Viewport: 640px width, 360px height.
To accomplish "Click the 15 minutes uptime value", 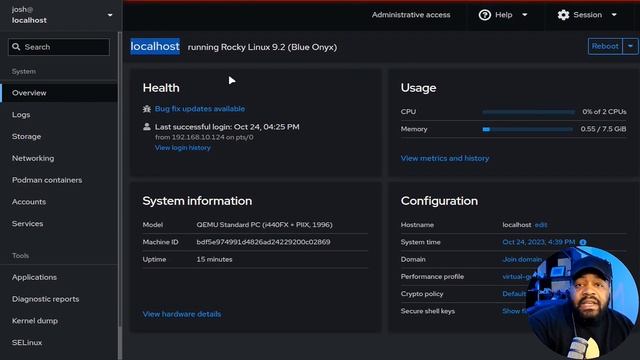I will pyautogui.click(x=214, y=259).
